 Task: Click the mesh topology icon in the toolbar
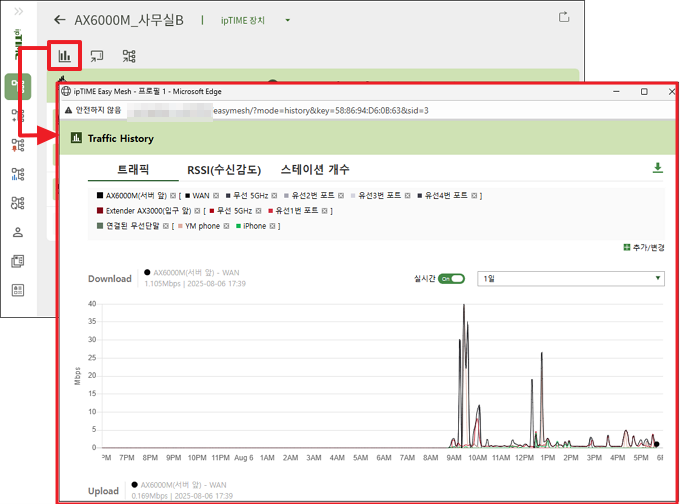129,56
